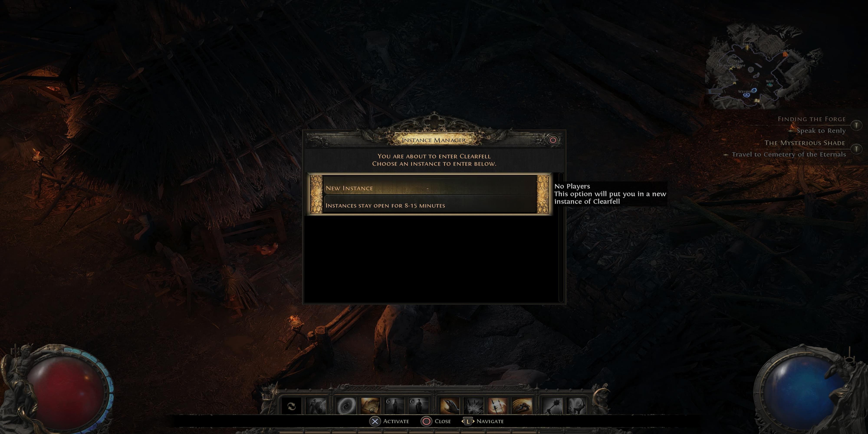Viewport: 868px width, 434px height.
Task: Click the New Instance option
Action: click(431, 188)
